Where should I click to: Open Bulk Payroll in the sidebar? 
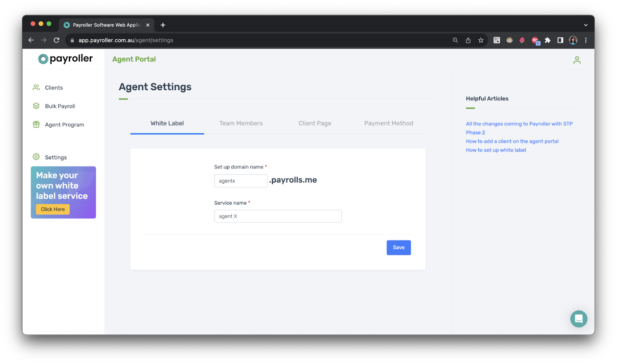[60, 106]
